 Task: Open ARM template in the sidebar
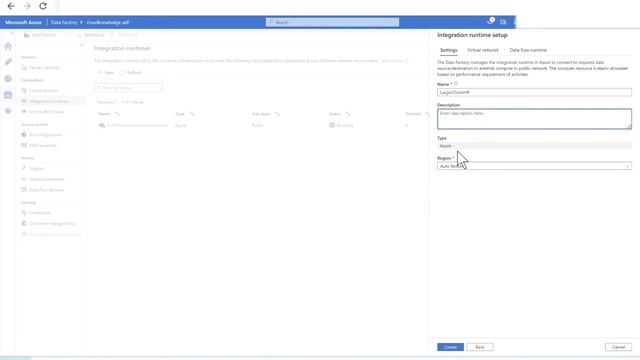[42, 146]
